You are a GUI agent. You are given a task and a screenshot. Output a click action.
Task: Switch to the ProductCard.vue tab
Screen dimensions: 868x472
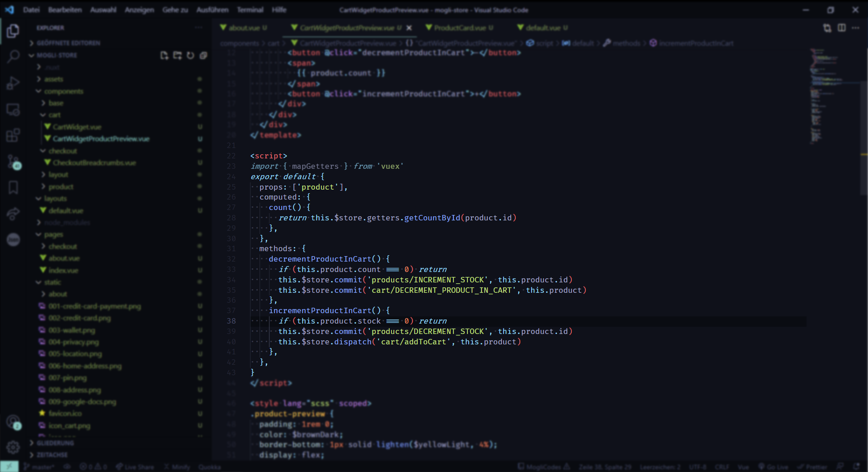459,28
